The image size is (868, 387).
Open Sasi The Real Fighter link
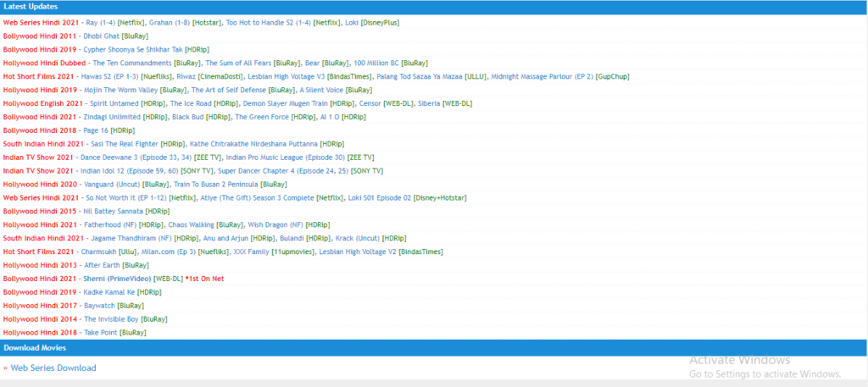click(125, 144)
